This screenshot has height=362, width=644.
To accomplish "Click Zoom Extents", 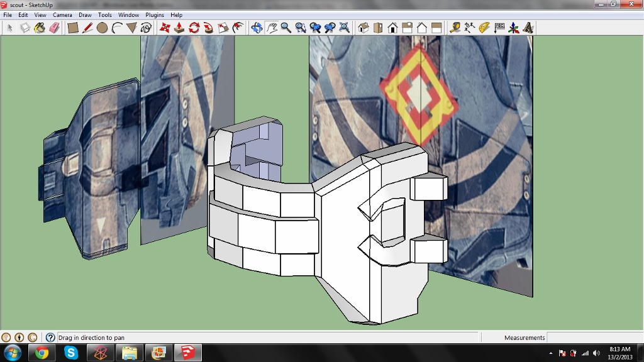I will pos(344,28).
